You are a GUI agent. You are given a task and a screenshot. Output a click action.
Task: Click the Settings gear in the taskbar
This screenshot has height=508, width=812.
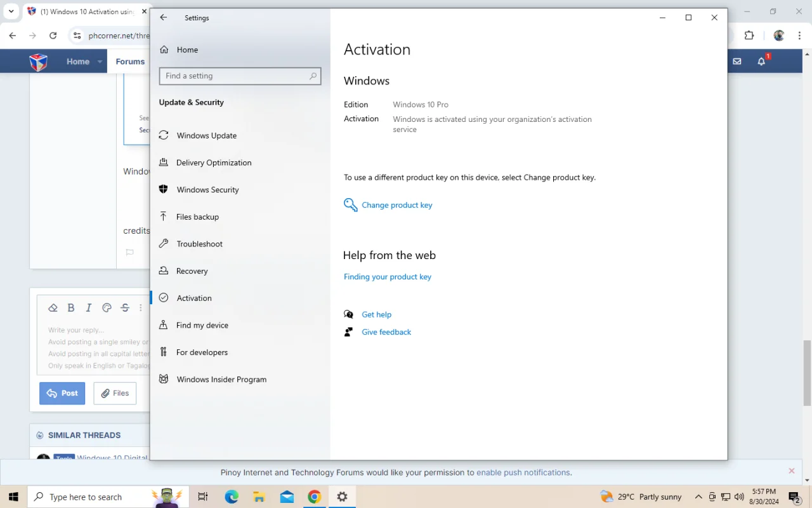[x=342, y=497]
